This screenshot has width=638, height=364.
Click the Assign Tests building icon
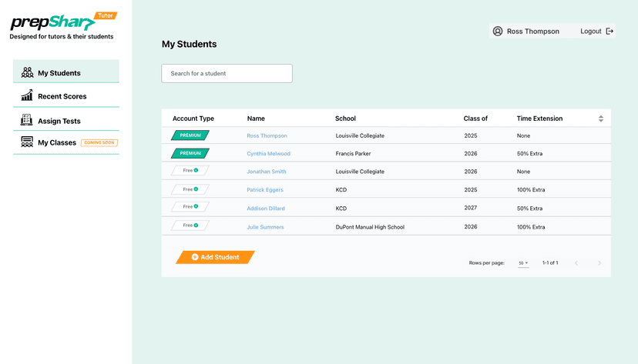(27, 121)
